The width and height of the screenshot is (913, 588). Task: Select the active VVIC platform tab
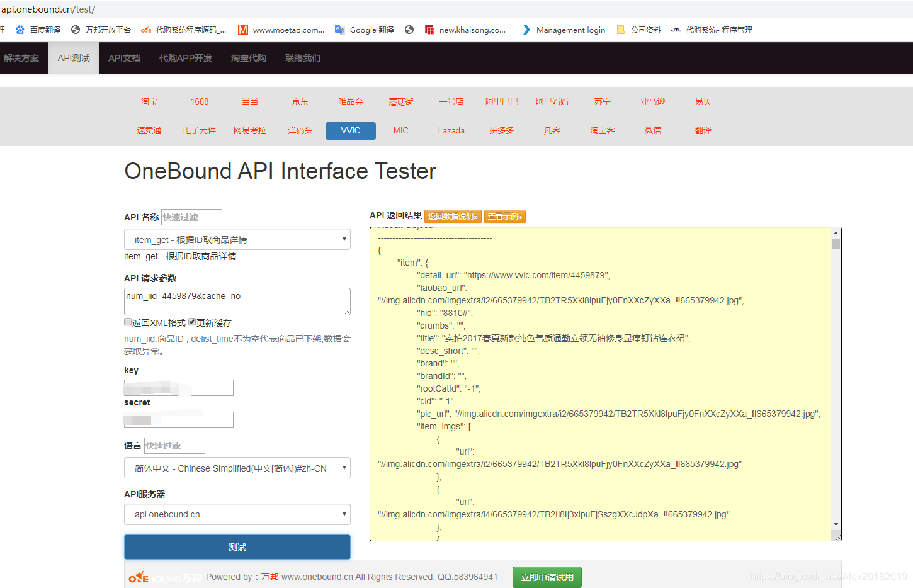tap(351, 130)
